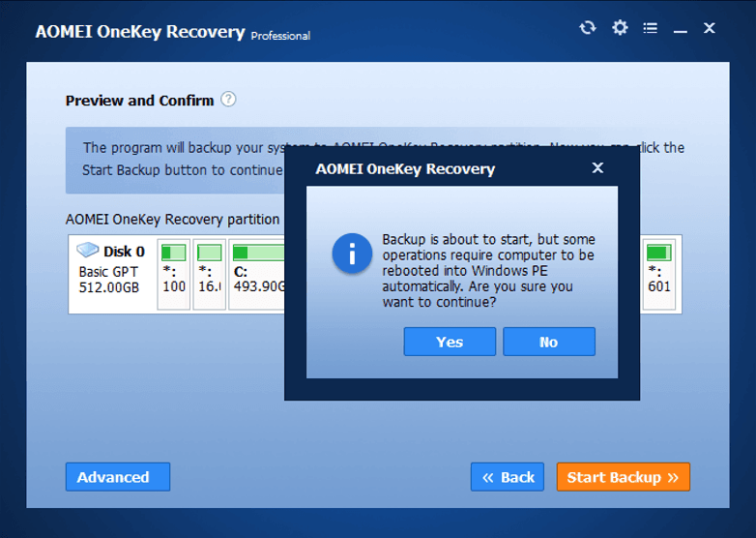Click the dialog title 'AOMEI OneKey Recovery'

[405, 169]
